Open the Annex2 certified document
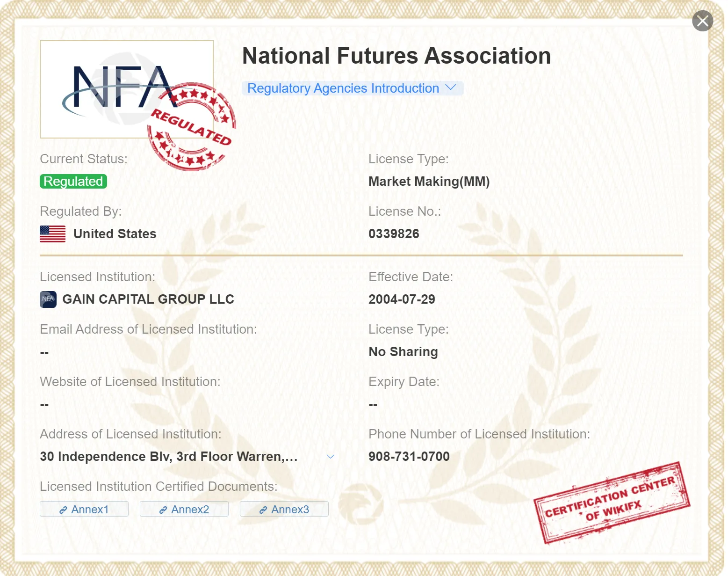This screenshot has width=728, height=576. 184,509
